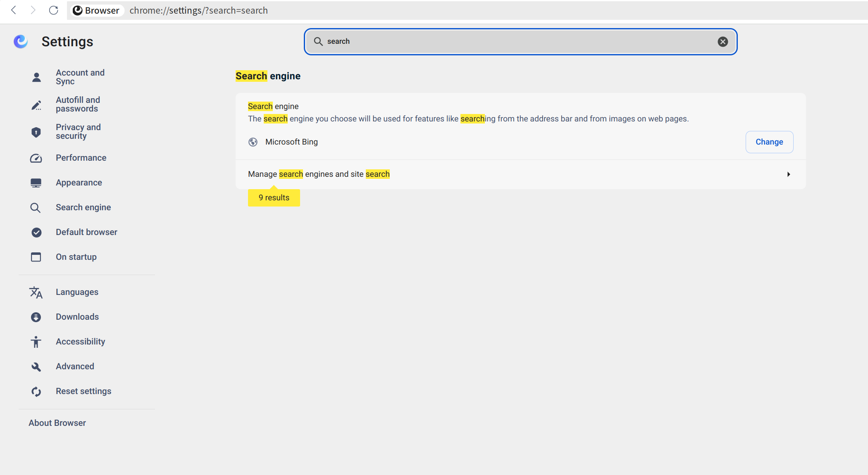Viewport: 868px width, 475px height.
Task: Click the browser forward arrow
Action: click(x=33, y=10)
